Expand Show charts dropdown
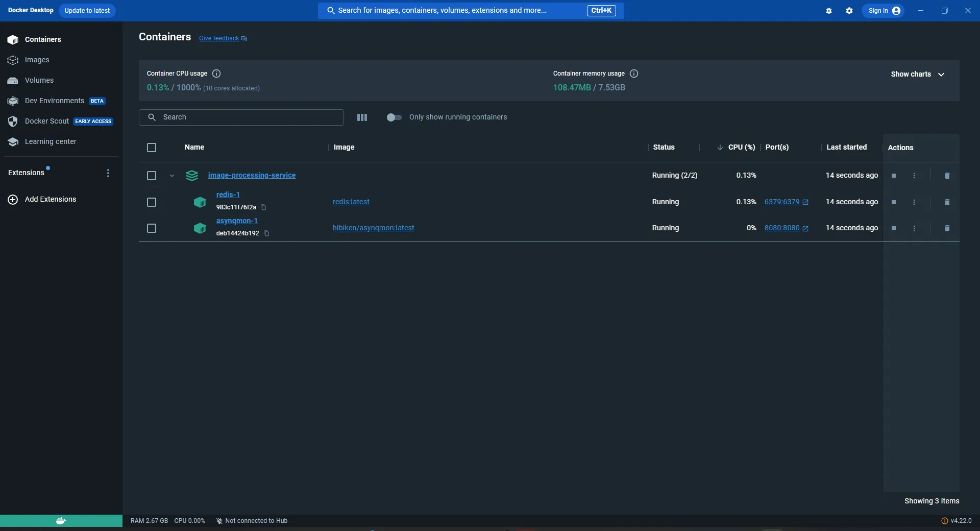Image resolution: width=980 pixels, height=531 pixels. pyautogui.click(x=917, y=74)
